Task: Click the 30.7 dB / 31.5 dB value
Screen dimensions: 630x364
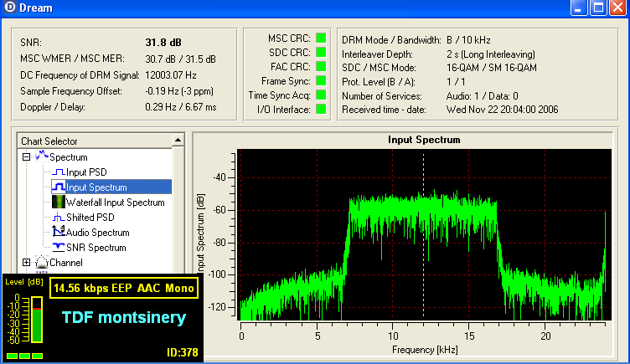Action: [x=180, y=59]
